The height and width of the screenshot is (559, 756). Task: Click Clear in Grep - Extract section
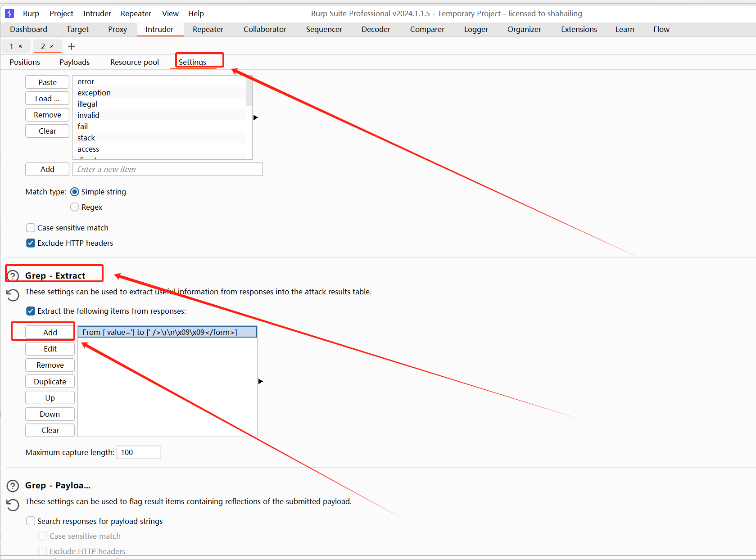50,430
